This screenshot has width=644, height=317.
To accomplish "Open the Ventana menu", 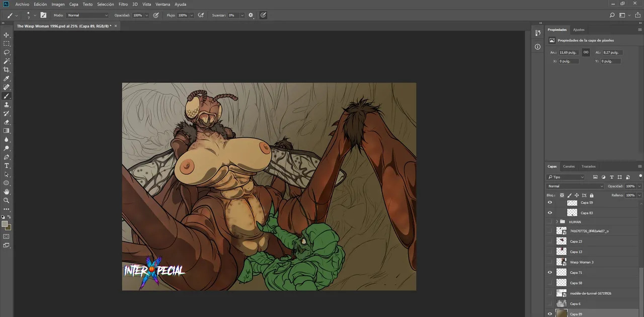I will [x=163, y=4].
